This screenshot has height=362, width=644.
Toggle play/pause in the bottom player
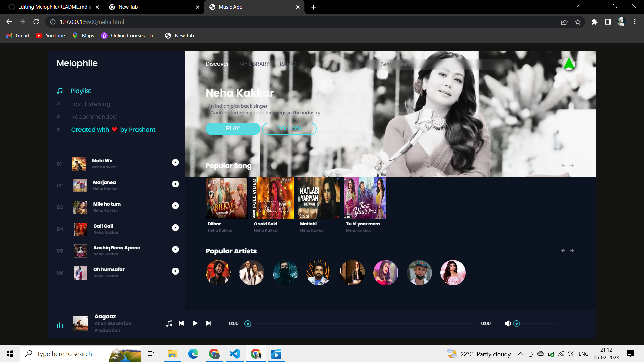click(195, 323)
